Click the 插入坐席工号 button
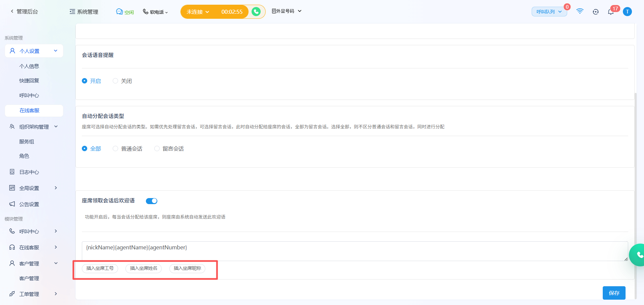The height and width of the screenshot is (305, 644). point(100,268)
